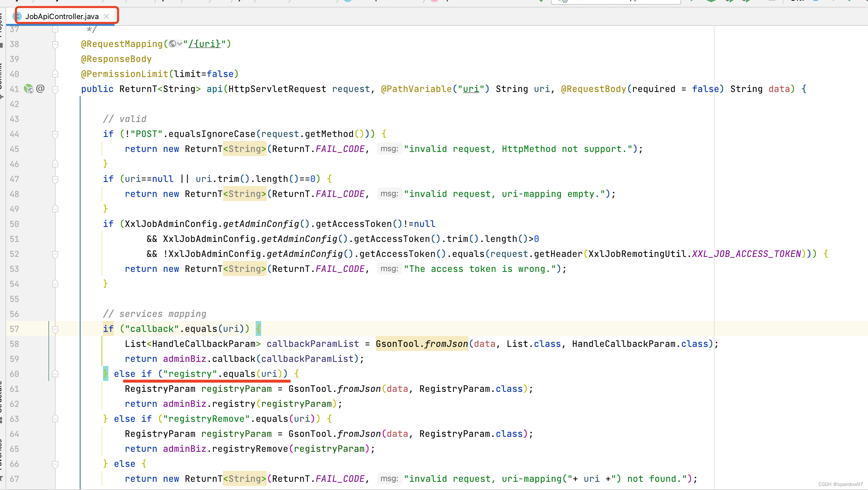868x490 pixels.
Task: Click the globe URL icon in @RequestMapping
Action: coord(173,44)
